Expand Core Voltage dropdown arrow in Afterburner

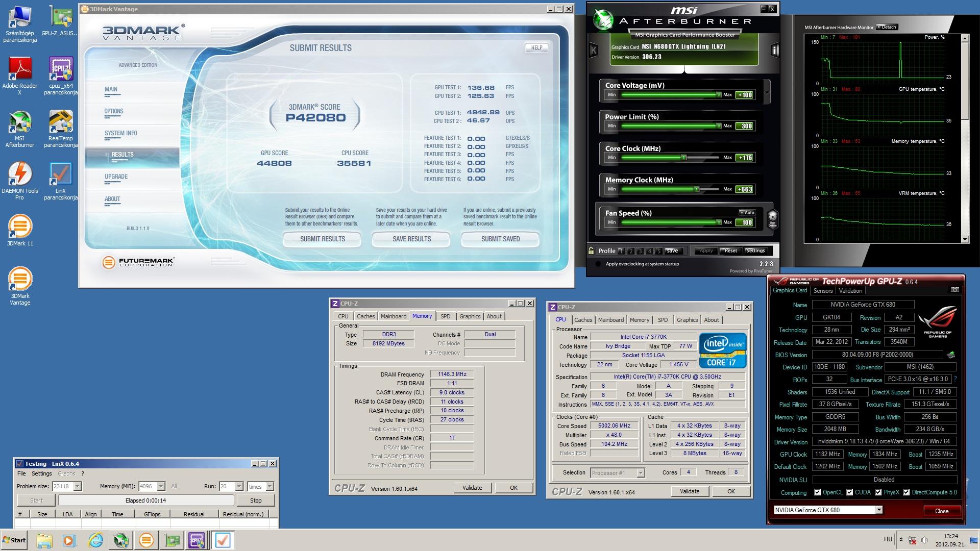point(766,93)
